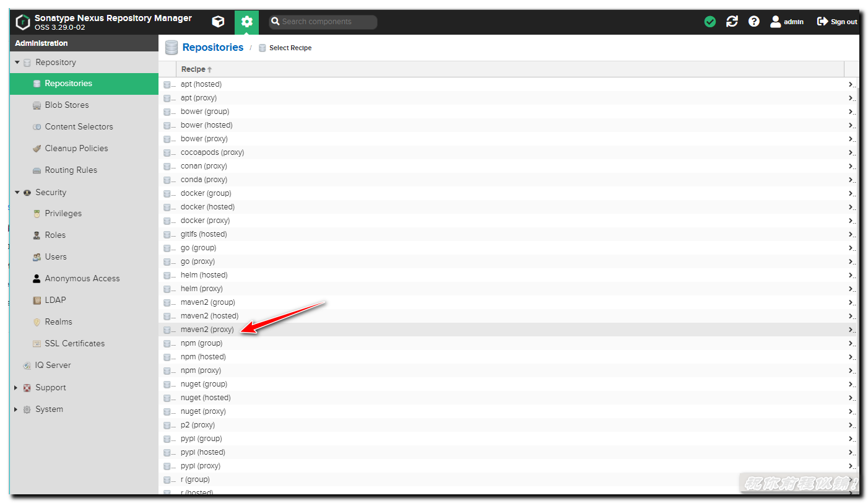Click chevron arrow on pypi (hosted) row
868x503 pixels.
851,452
